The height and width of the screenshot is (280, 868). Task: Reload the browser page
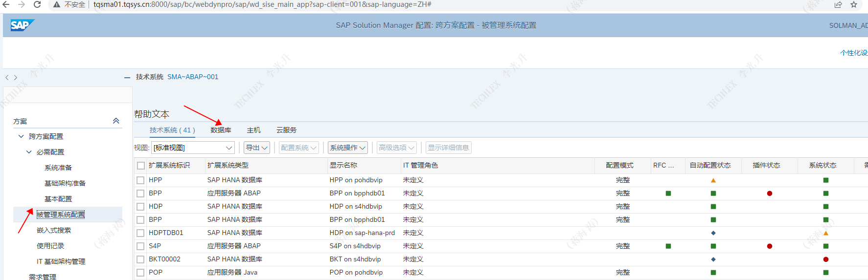pyautogui.click(x=37, y=4)
